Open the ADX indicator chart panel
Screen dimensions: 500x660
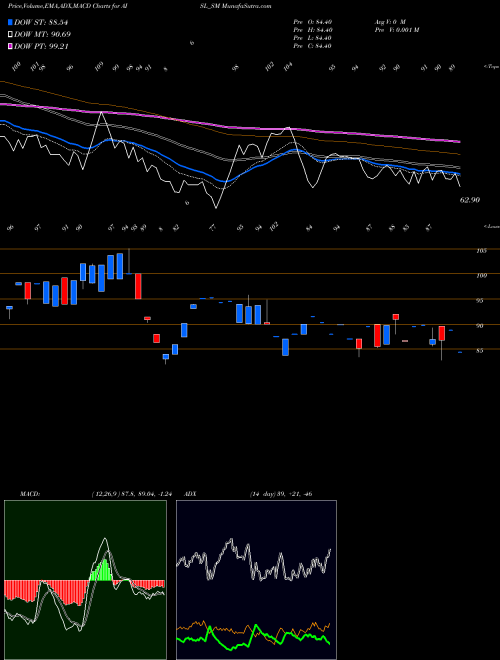256,580
